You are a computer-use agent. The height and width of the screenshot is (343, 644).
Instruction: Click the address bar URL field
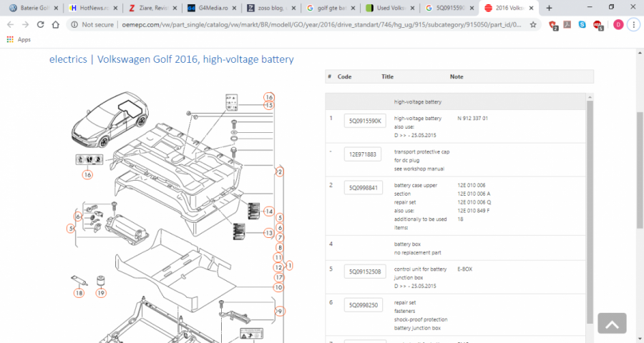pos(301,24)
